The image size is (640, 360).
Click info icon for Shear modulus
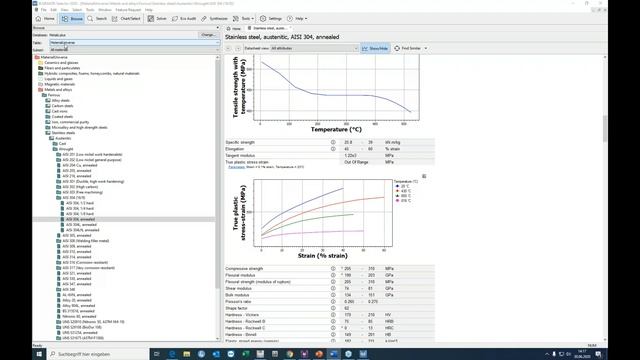(x=333, y=288)
